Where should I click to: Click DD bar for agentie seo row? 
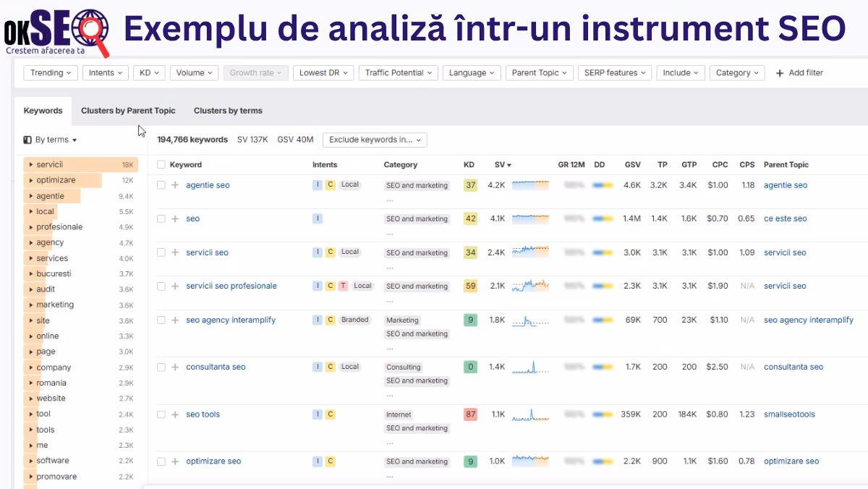pos(603,185)
